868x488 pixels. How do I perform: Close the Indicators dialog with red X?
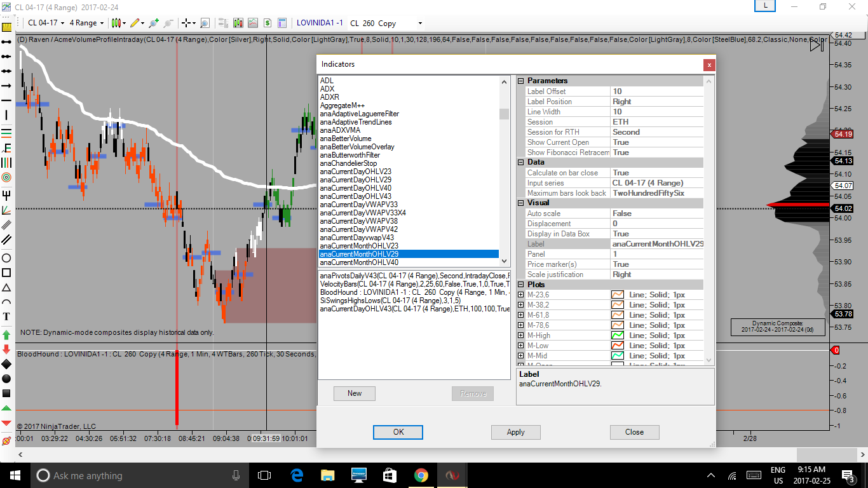tap(709, 64)
